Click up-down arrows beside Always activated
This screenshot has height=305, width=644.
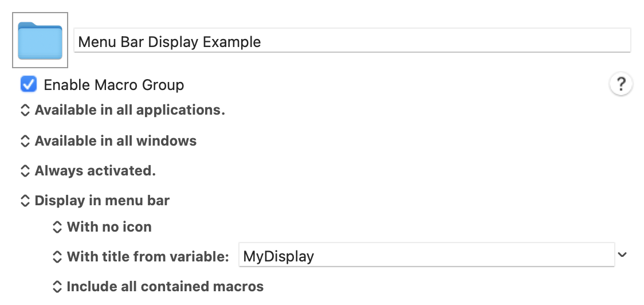(x=25, y=171)
